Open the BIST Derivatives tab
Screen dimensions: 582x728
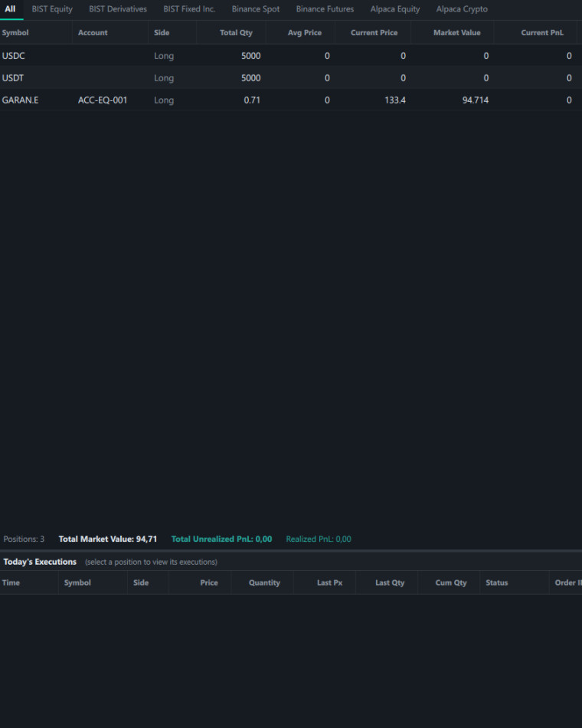coord(118,9)
